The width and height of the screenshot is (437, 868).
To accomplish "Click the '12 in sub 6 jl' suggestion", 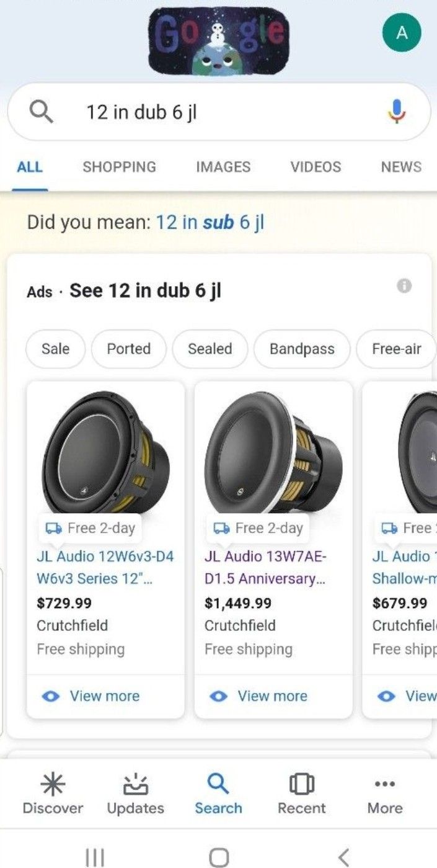I will [210, 222].
